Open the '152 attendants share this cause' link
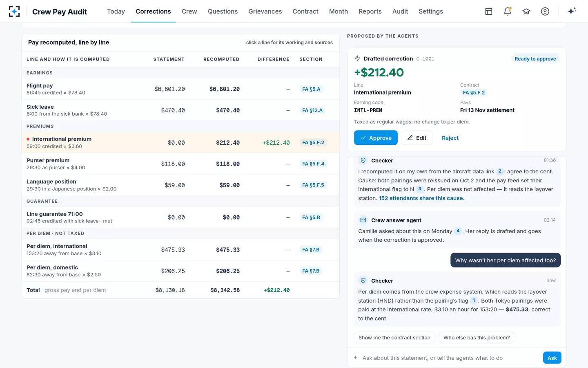 click(421, 198)
